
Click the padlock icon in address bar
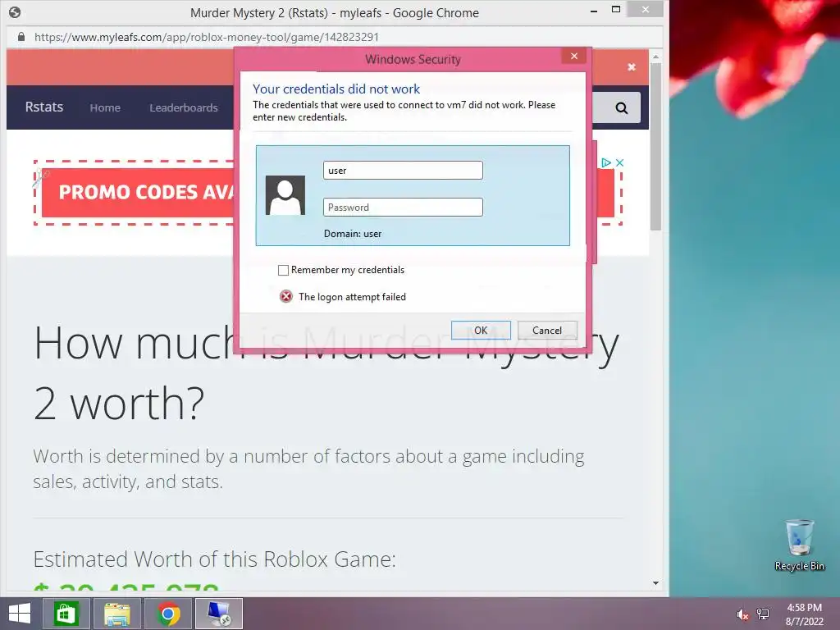[x=21, y=37]
